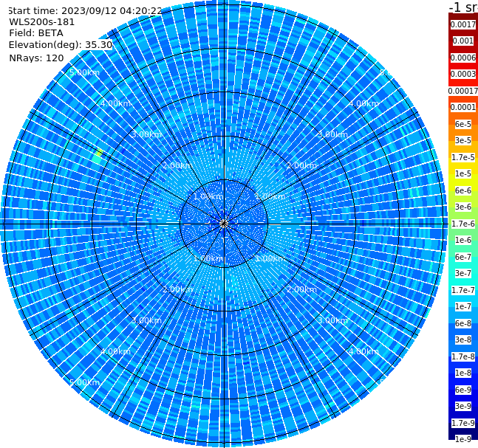Select the 1.7e-8 colorbar label

(x=463, y=356)
